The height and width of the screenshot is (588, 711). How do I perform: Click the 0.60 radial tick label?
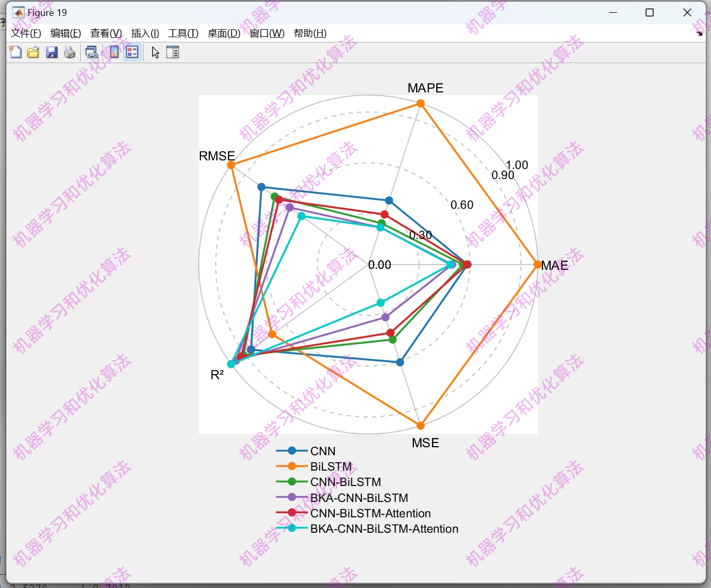[462, 205]
